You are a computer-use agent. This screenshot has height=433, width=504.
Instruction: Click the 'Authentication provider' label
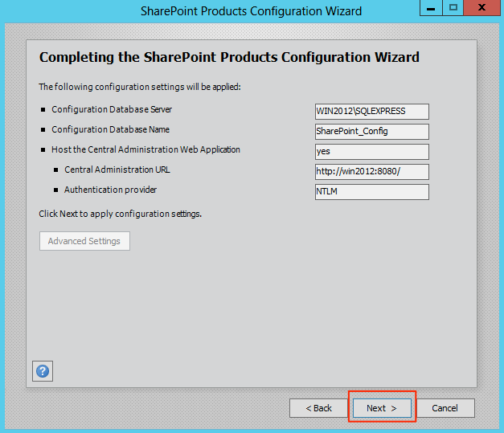pos(110,190)
